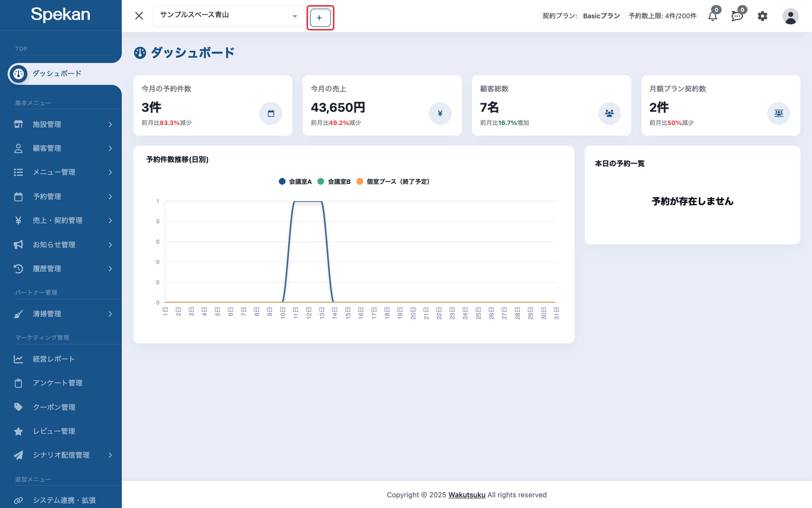Click the 経営レポート chart icon
812x508 pixels.
(x=18, y=359)
